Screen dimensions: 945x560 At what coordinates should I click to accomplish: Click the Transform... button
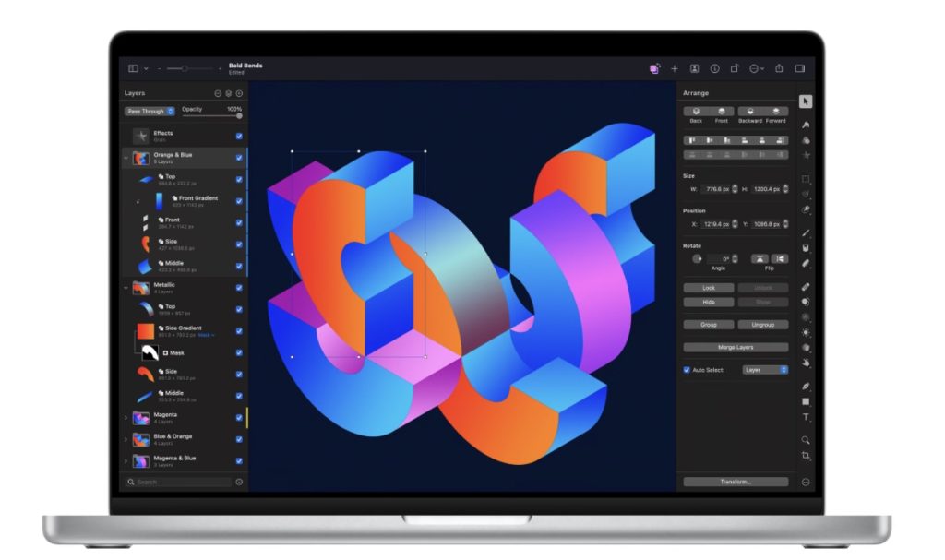736,482
